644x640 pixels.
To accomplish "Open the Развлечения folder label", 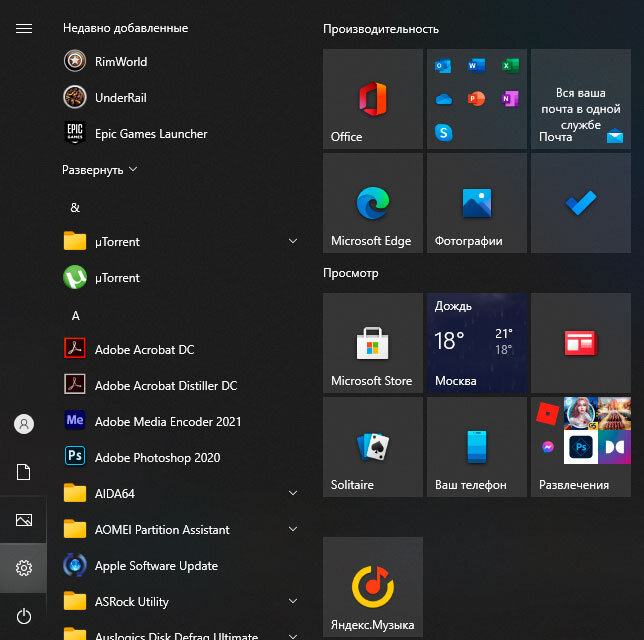I will 574,485.
